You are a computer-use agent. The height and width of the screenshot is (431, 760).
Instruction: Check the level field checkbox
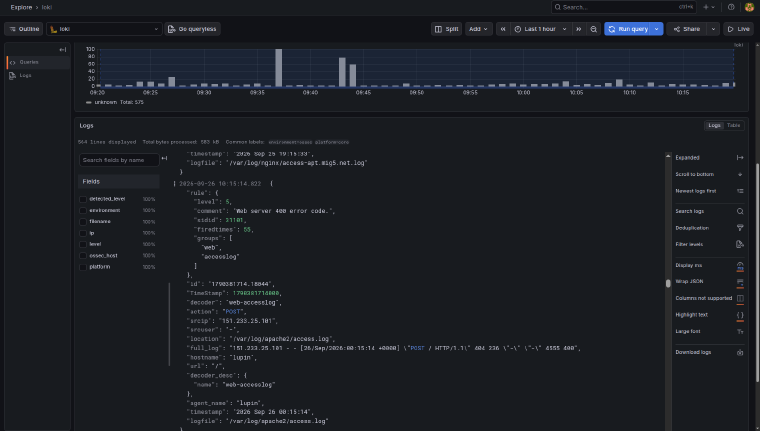(83, 244)
